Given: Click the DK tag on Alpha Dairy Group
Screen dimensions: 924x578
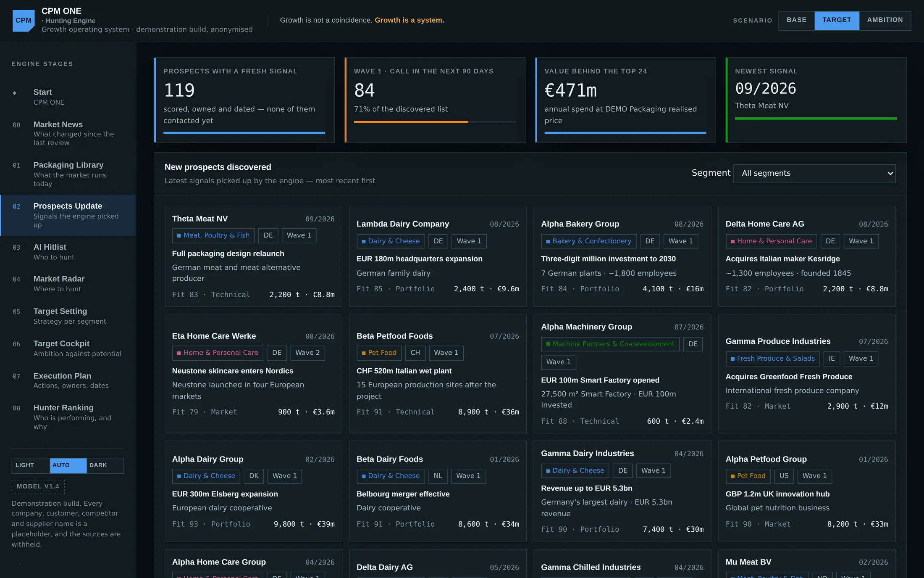Looking at the screenshot, I should (x=254, y=476).
